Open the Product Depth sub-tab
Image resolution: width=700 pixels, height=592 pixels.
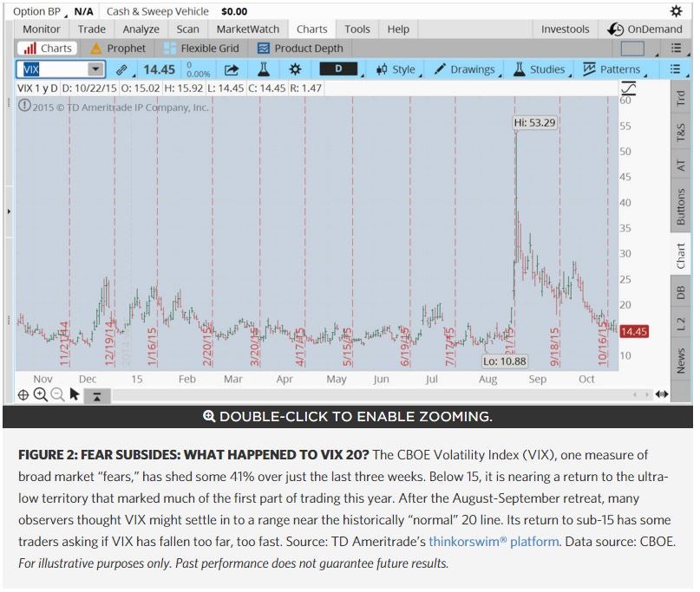(x=300, y=49)
